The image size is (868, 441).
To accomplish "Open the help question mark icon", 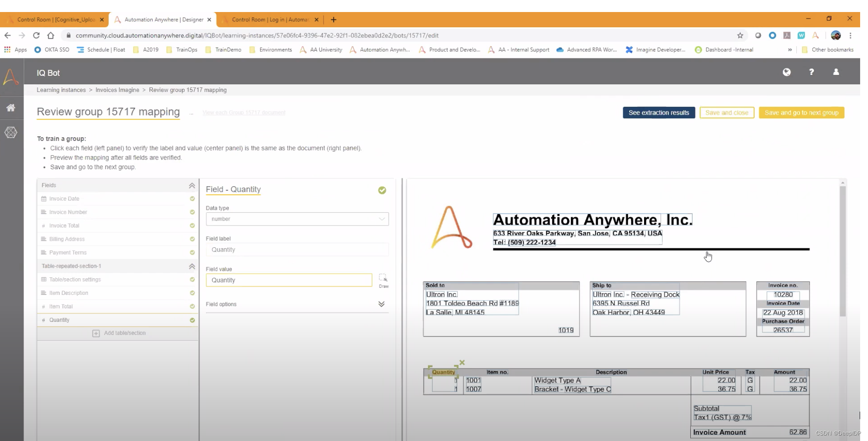I will click(x=812, y=72).
